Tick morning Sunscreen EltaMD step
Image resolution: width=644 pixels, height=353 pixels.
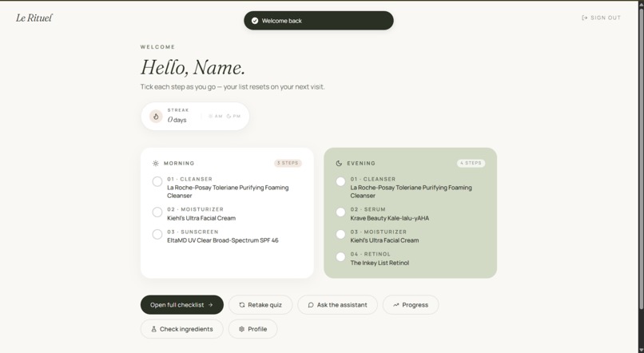click(157, 234)
